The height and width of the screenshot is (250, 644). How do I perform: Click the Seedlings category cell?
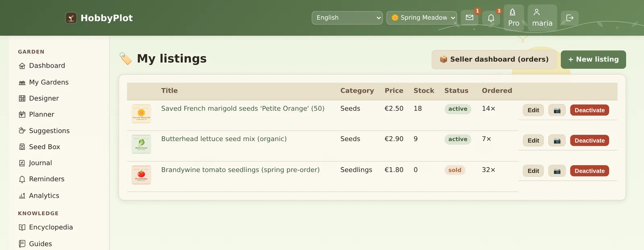point(356,170)
